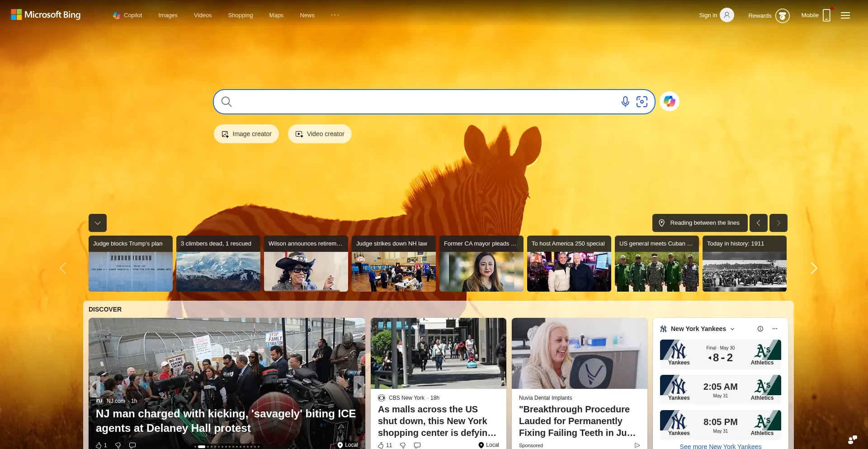Open the feedback icon at bottom right
Viewport: 868px width, 449px height.
853,440
